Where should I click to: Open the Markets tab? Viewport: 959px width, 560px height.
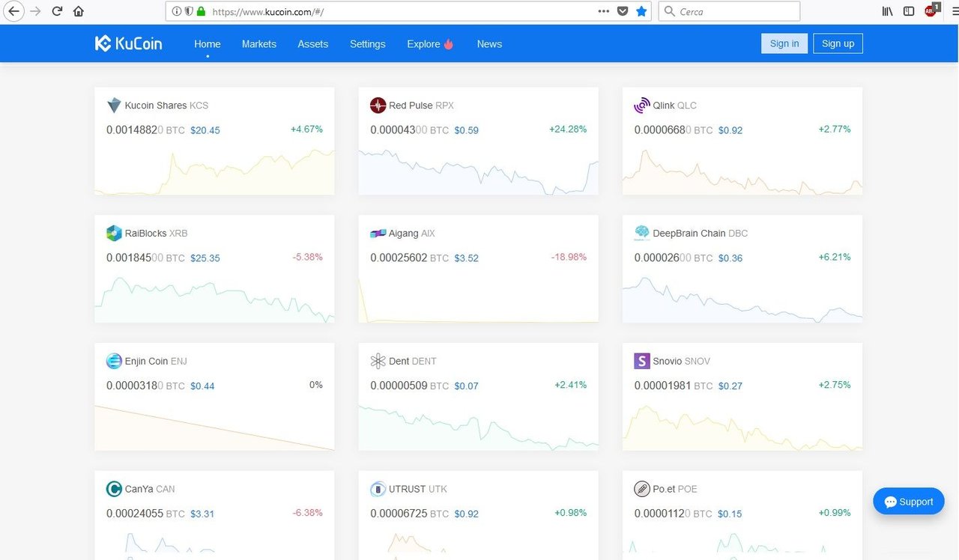[x=259, y=44]
